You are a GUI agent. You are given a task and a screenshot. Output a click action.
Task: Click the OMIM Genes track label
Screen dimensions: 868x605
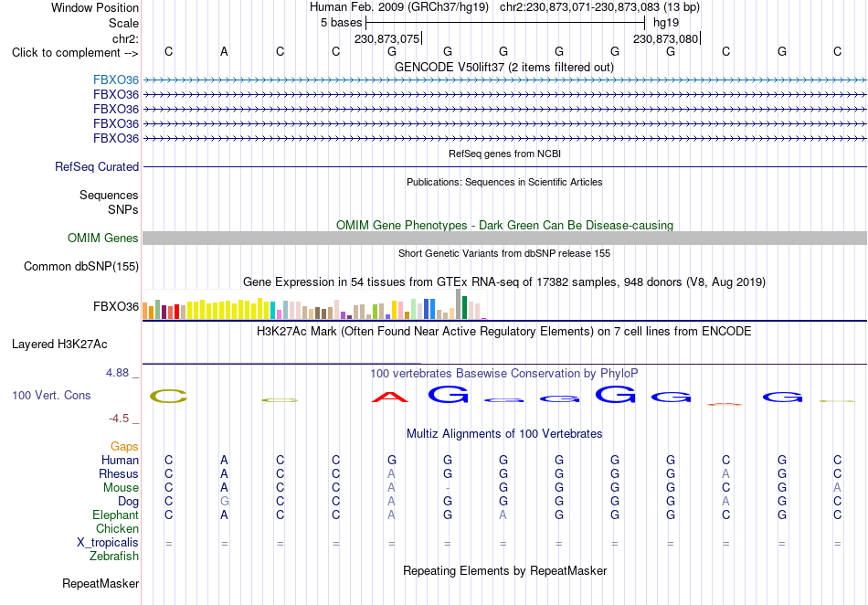(x=103, y=238)
